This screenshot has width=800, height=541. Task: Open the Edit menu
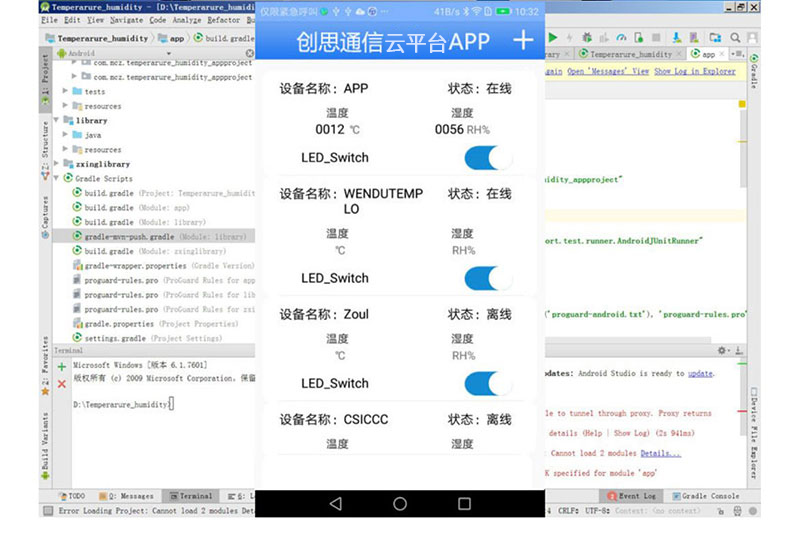pyautogui.click(x=72, y=20)
